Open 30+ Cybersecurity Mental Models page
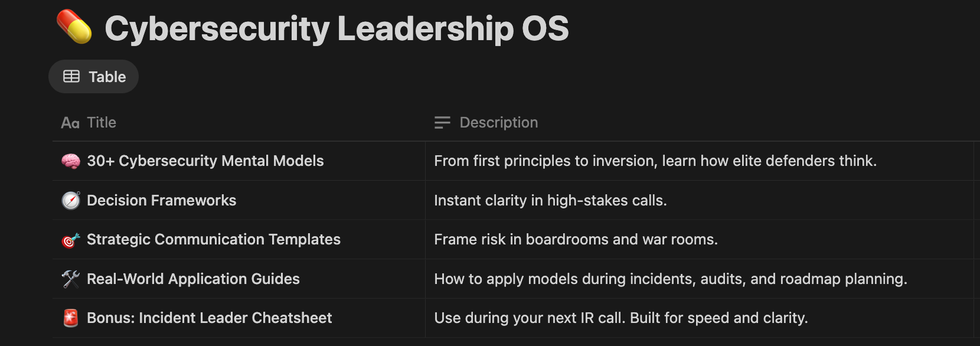980x346 pixels. click(x=205, y=161)
